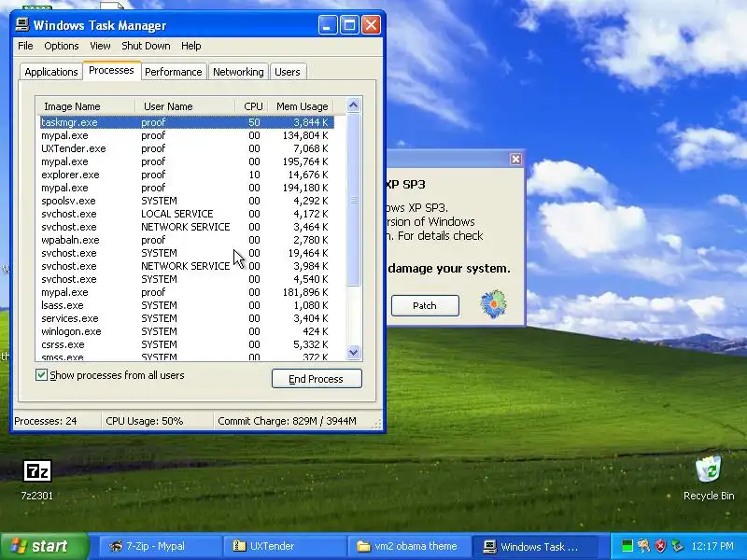
Task: Select the csrss.exe process row
Action: coord(187,344)
